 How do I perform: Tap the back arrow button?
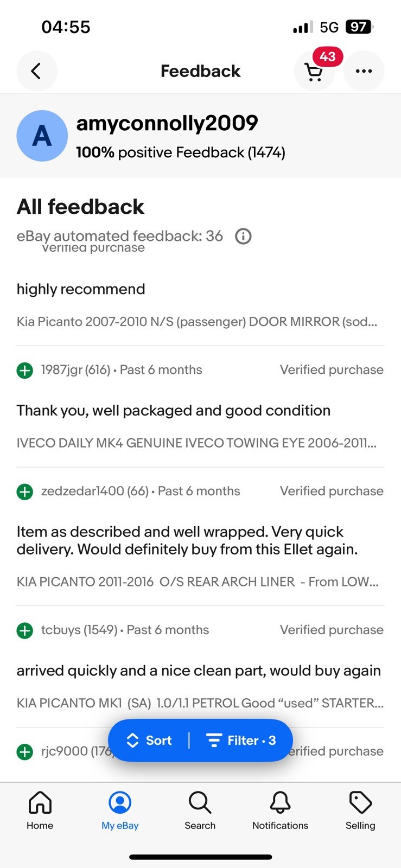point(36,71)
